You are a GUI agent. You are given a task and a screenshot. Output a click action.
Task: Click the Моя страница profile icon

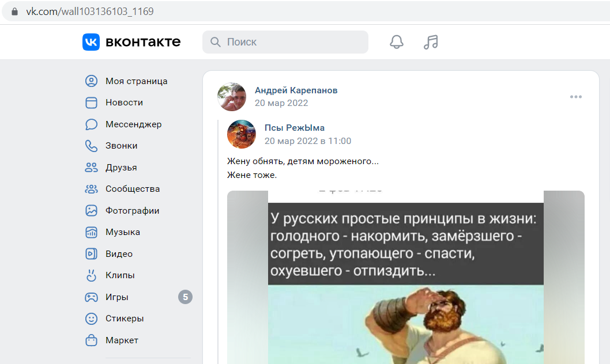[91, 81]
